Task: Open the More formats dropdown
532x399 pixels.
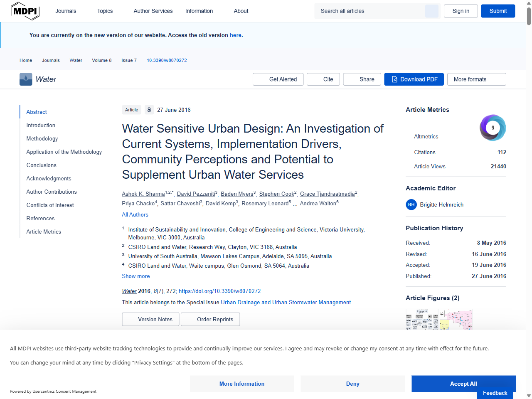Action: pyautogui.click(x=476, y=79)
